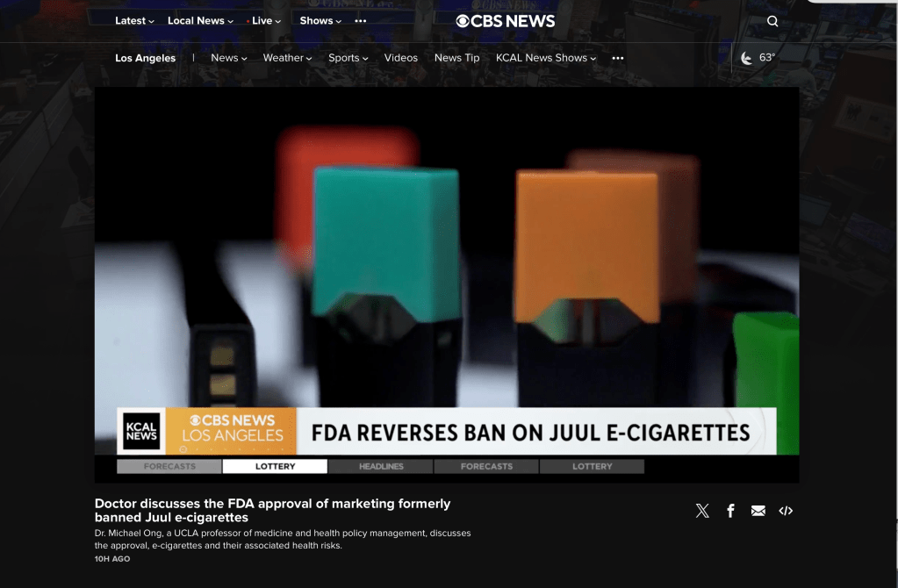
Task: Go to CBS News home logo
Action: (x=506, y=21)
